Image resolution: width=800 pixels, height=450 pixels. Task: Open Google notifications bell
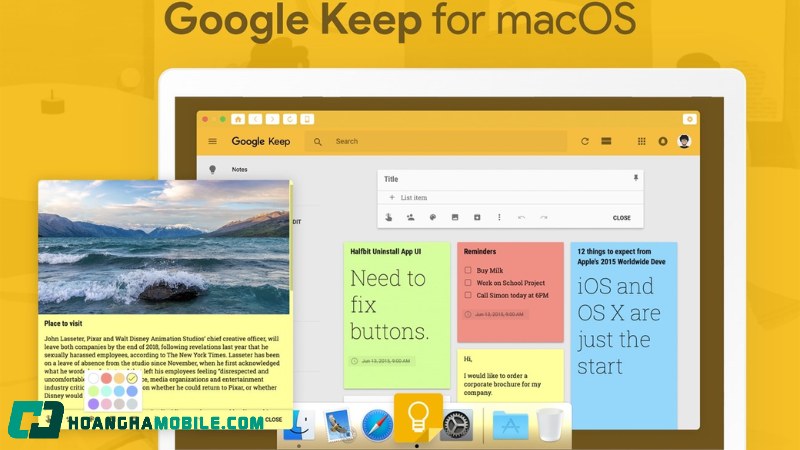(x=663, y=141)
